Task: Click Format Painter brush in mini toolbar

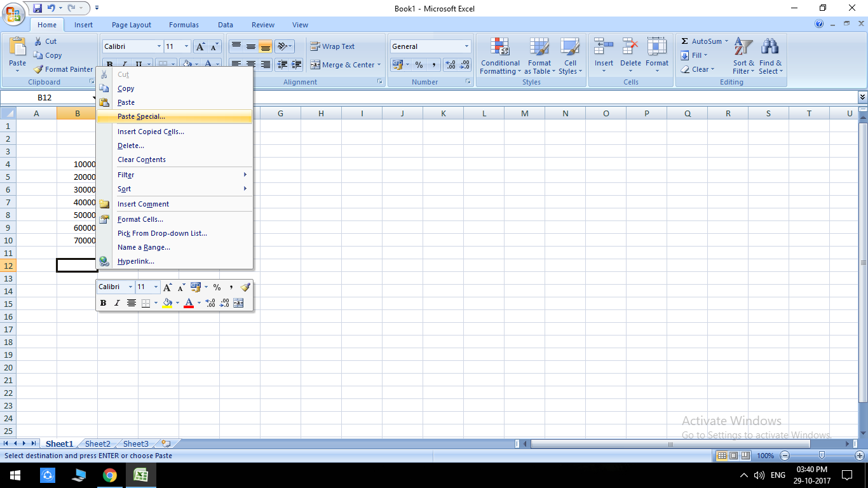Action: pos(245,287)
